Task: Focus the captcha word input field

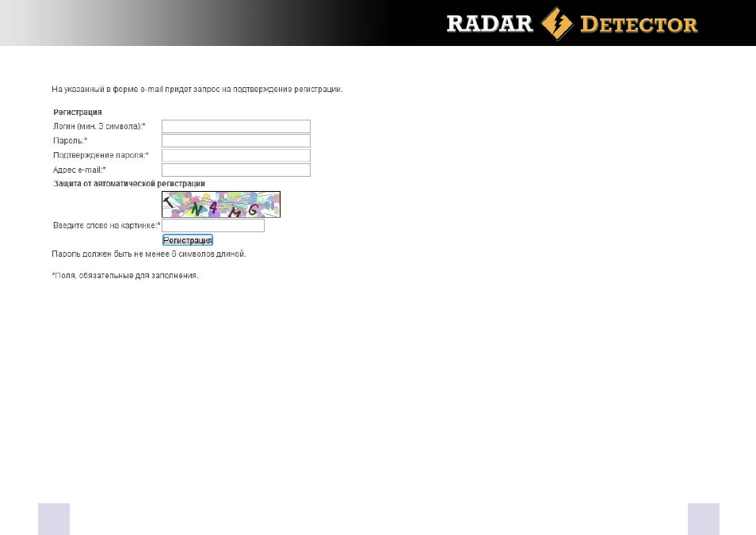Action: (213, 225)
